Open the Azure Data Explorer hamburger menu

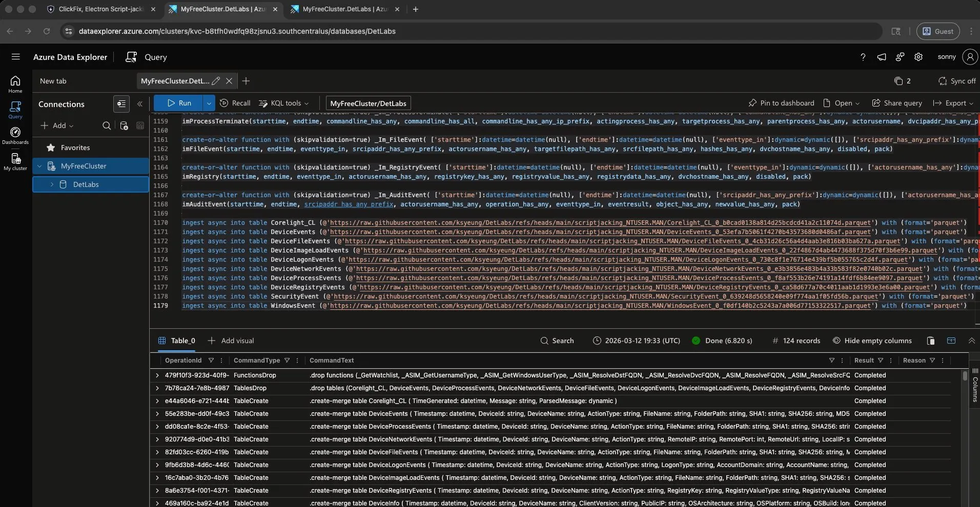15,57
